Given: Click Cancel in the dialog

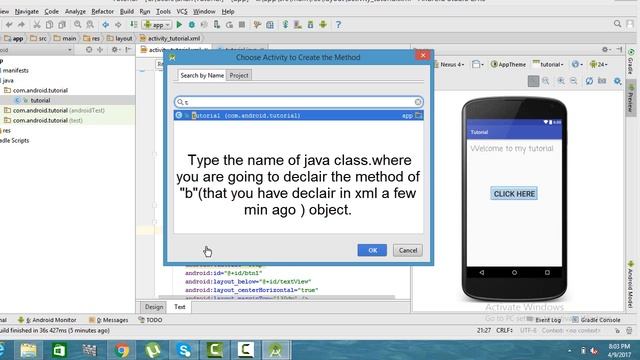Looking at the screenshot, I should pyautogui.click(x=408, y=250).
